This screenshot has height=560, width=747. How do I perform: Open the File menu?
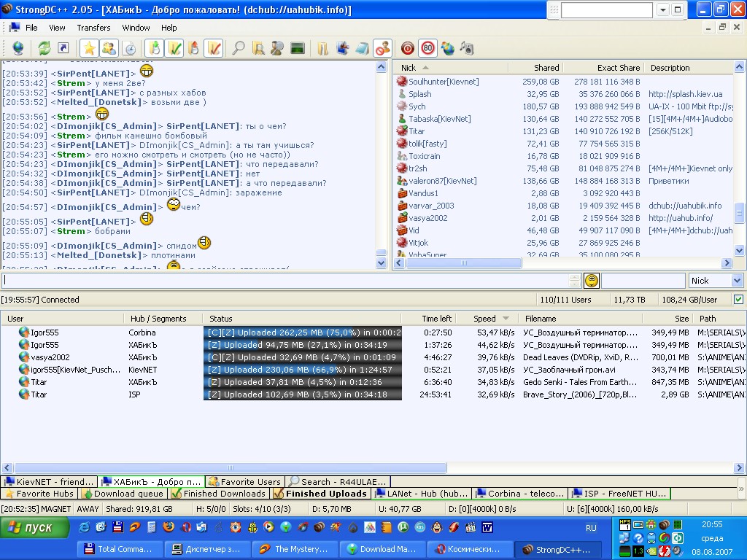[x=31, y=28]
